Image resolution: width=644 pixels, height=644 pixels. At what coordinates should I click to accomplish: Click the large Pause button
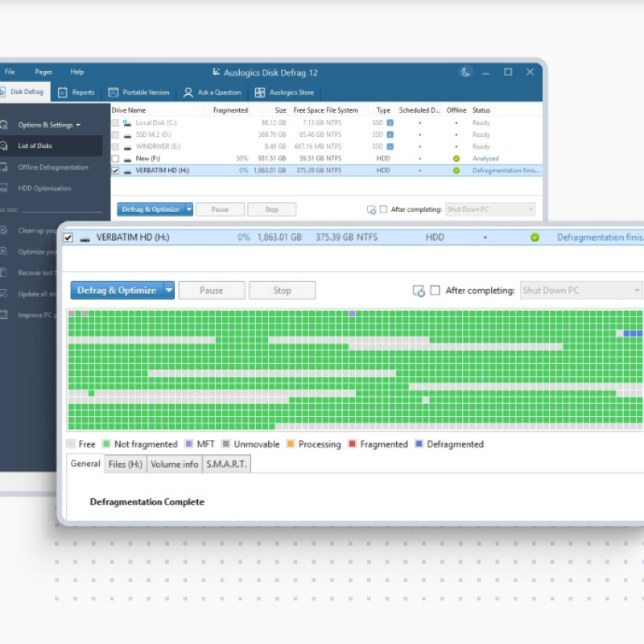[x=212, y=291]
